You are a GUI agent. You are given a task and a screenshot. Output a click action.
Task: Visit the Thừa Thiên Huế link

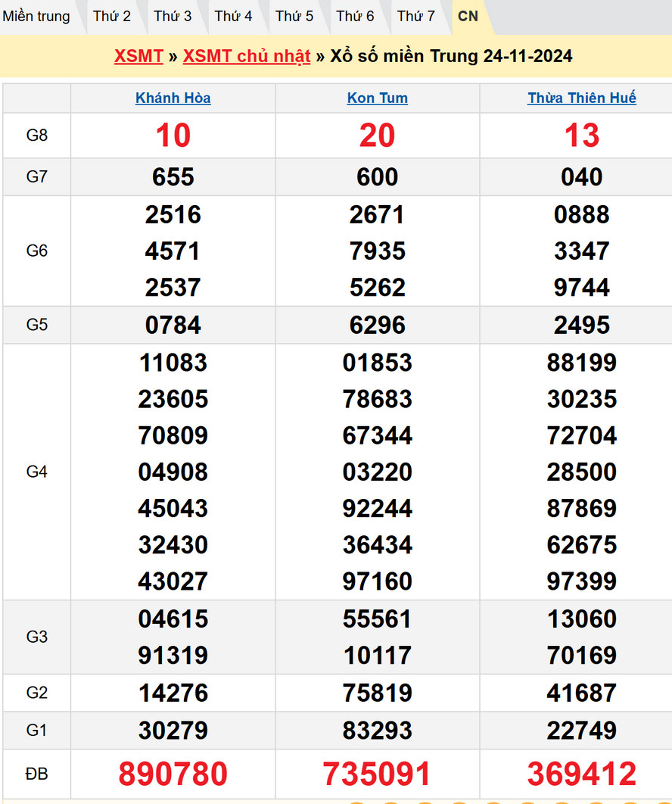pos(582,98)
